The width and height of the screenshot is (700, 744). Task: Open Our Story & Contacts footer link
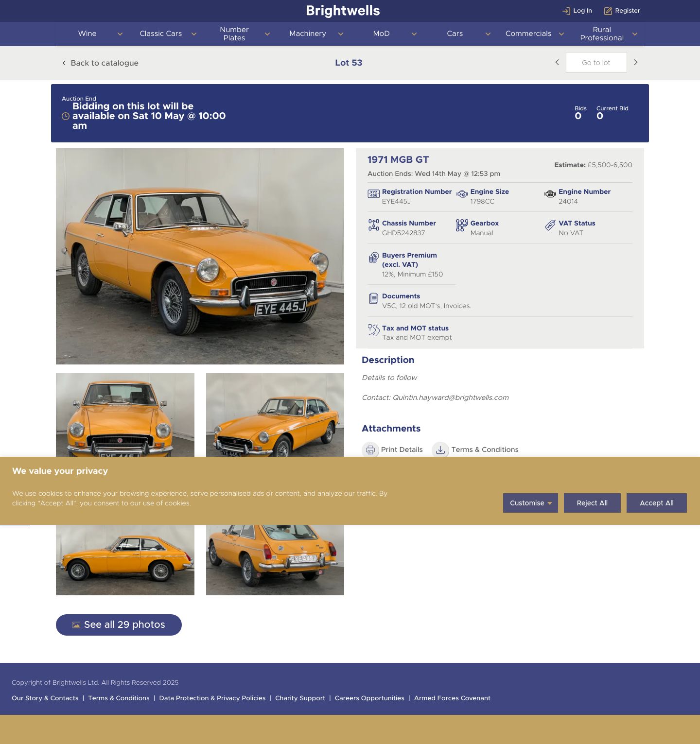click(45, 698)
